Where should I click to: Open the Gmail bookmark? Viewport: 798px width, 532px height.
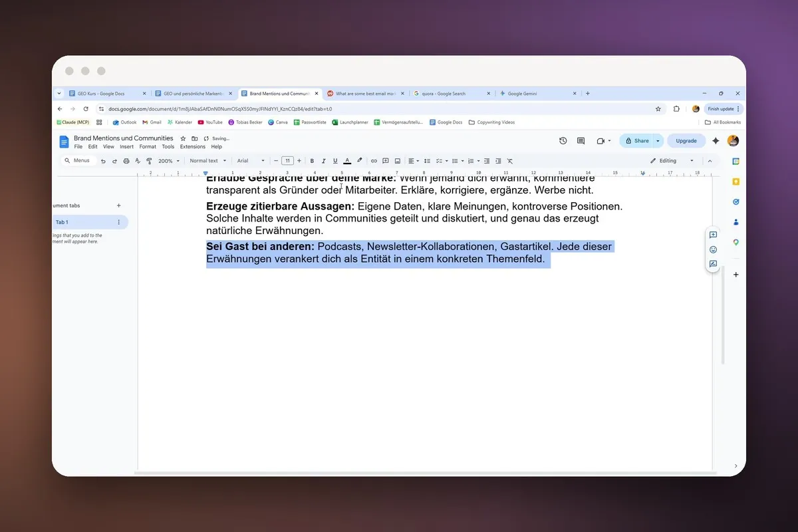coord(152,122)
